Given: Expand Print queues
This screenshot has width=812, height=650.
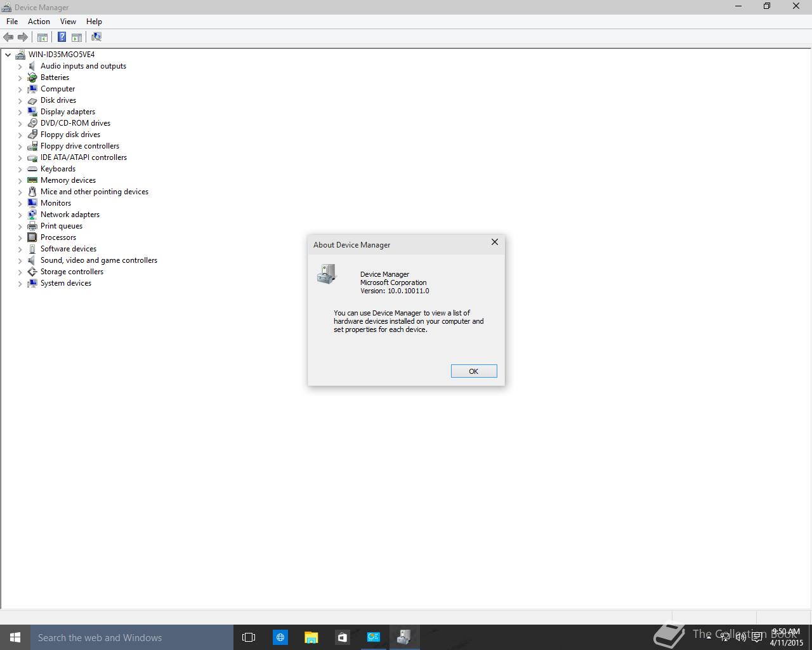Looking at the screenshot, I should [x=20, y=226].
